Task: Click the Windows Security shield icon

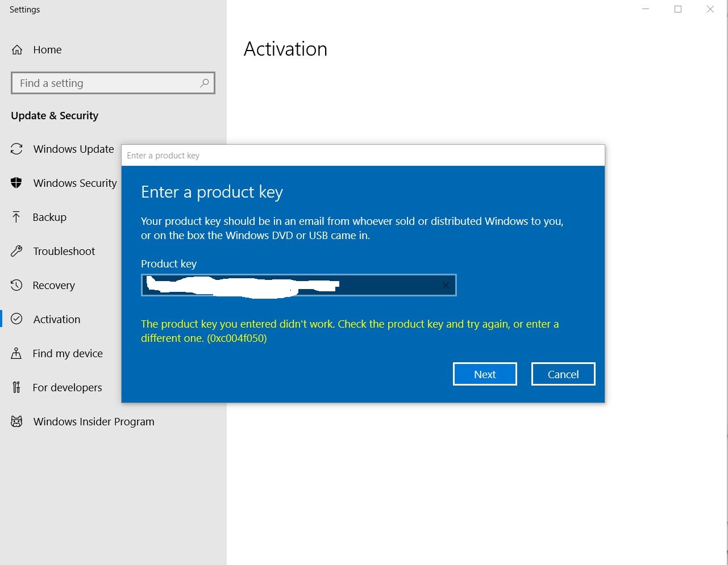Action: point(16,183)
